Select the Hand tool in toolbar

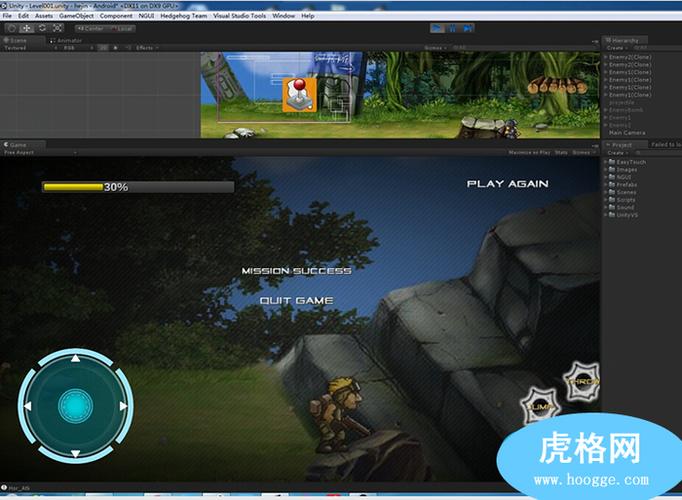pos(11,28)
